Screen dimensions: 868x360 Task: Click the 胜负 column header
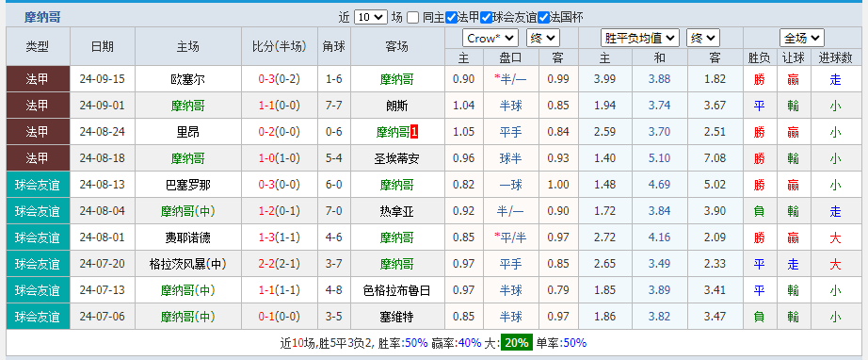click(759, 57)
